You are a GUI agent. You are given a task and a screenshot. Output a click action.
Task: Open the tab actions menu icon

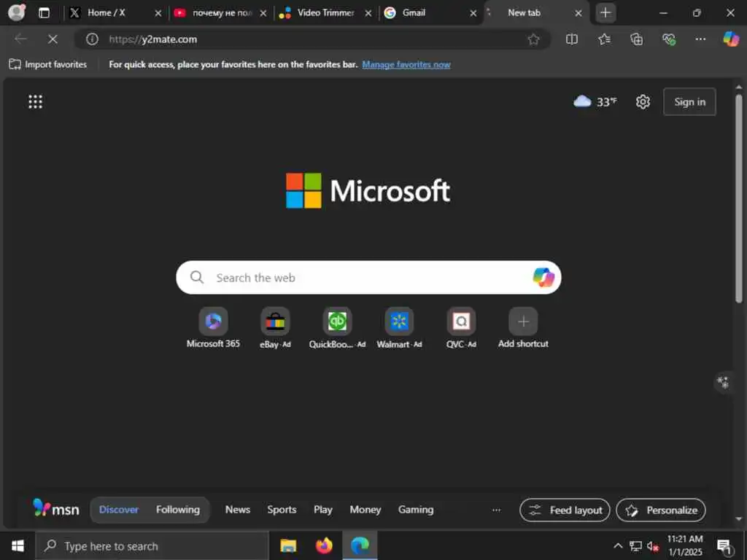tap(44, 13)
